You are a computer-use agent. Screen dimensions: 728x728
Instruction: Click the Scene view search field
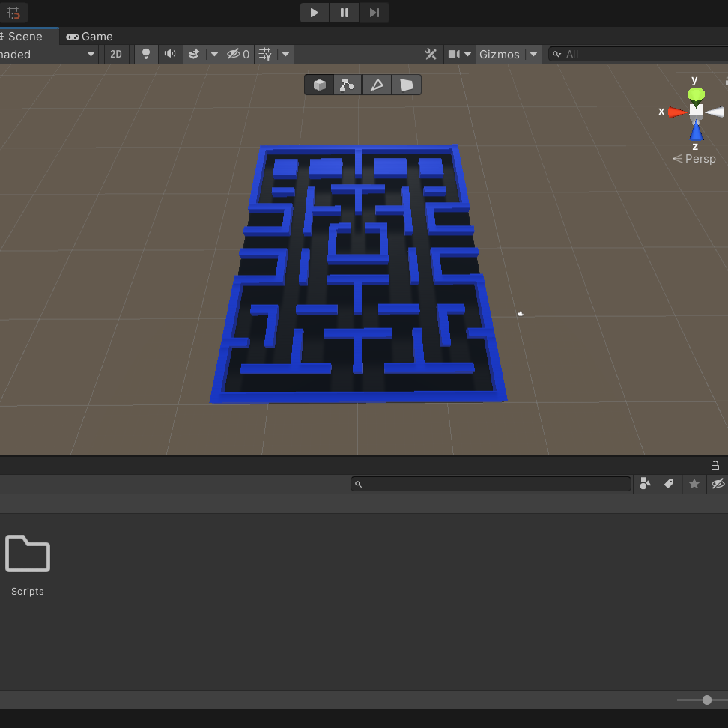pyautogui.click(x=640, y=55)
